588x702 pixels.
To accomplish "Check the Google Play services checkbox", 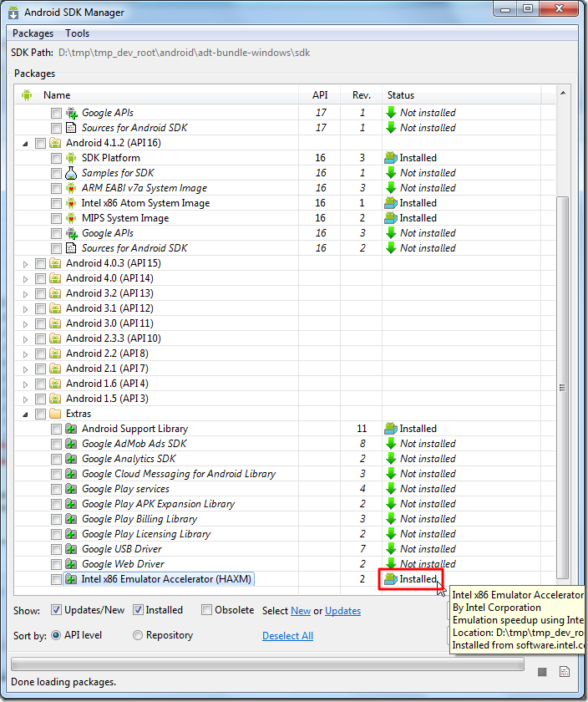I will [x=56, y=490].
